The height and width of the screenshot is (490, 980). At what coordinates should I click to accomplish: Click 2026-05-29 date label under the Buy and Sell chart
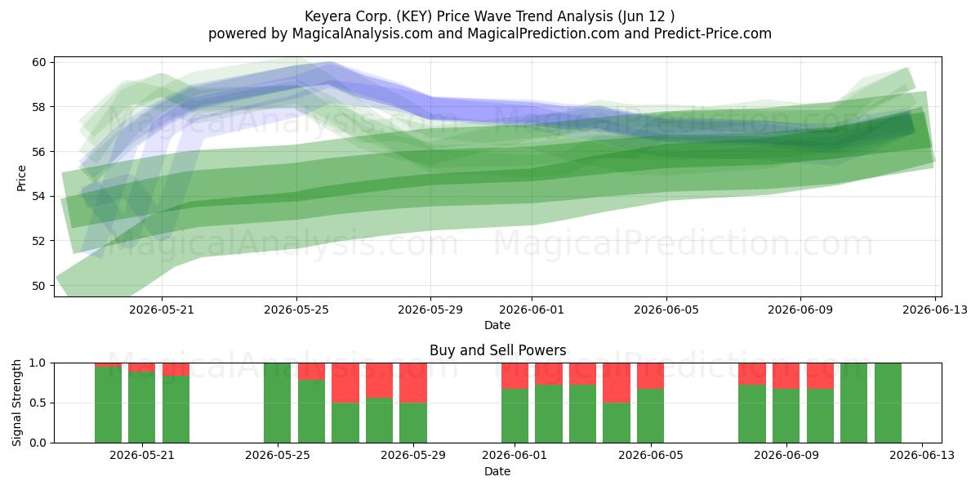pyautogui.click(x=413, y=457)
